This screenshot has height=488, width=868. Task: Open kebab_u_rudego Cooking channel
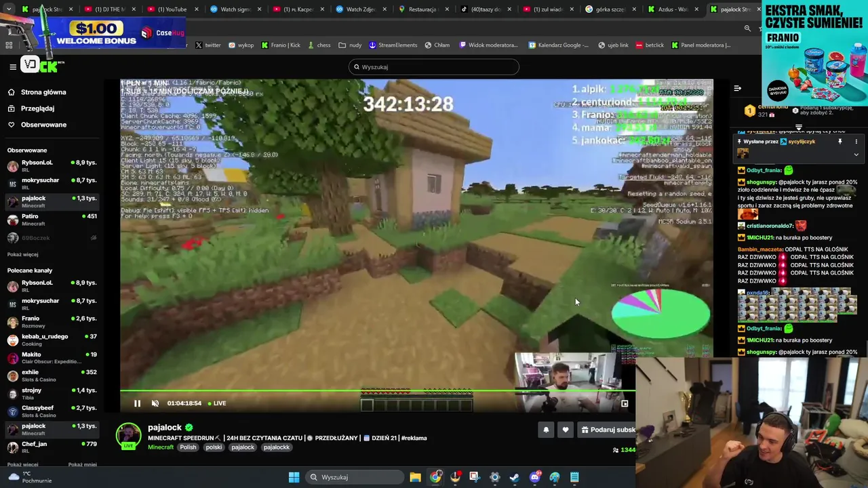[53, 340]
